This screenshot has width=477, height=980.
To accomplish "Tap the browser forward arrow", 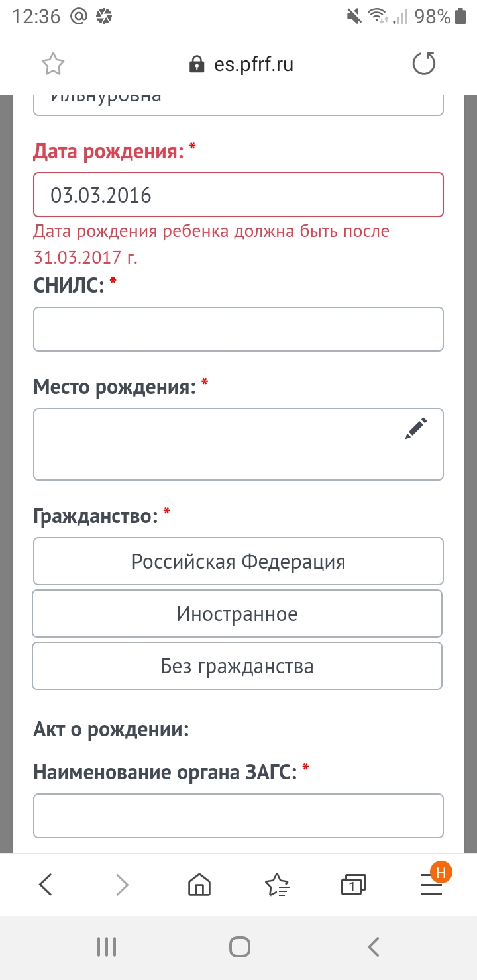I will point(122,884).
